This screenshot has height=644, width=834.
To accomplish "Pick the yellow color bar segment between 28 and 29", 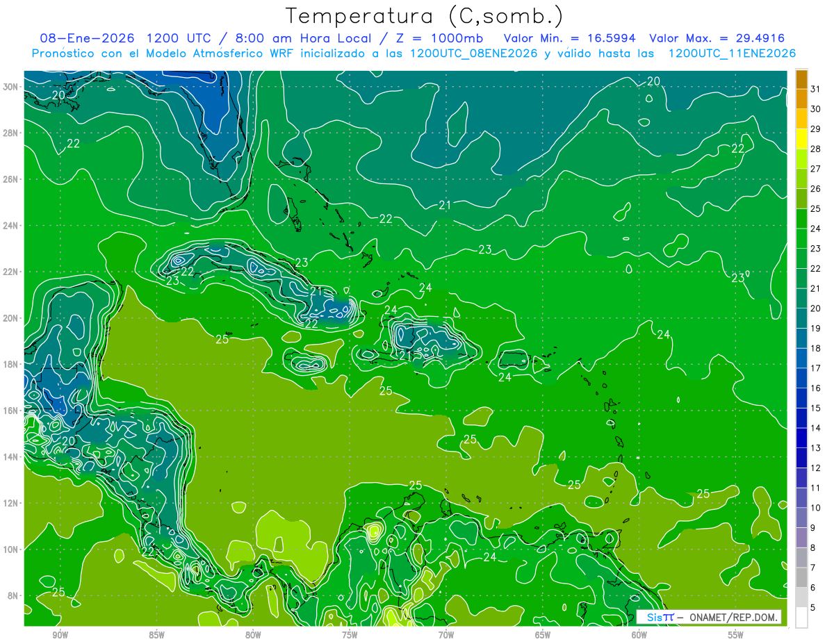I will (x=801, y=139).
